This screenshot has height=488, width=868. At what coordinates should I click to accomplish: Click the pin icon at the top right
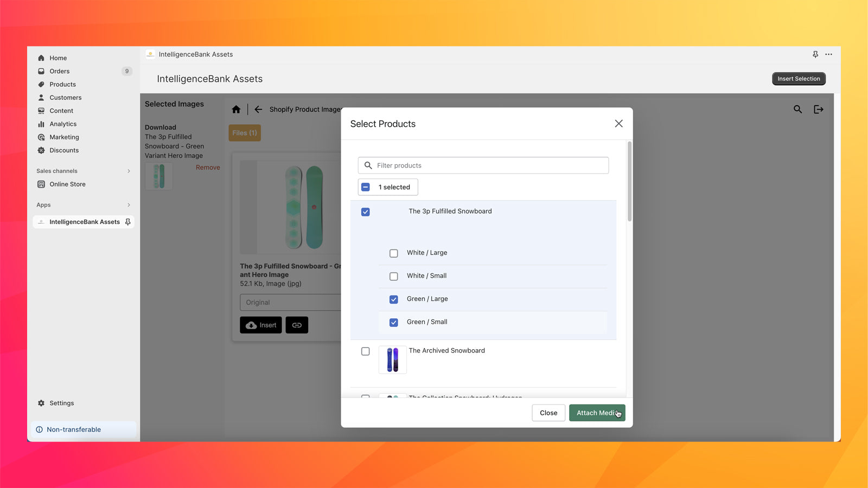pos(815,54)
